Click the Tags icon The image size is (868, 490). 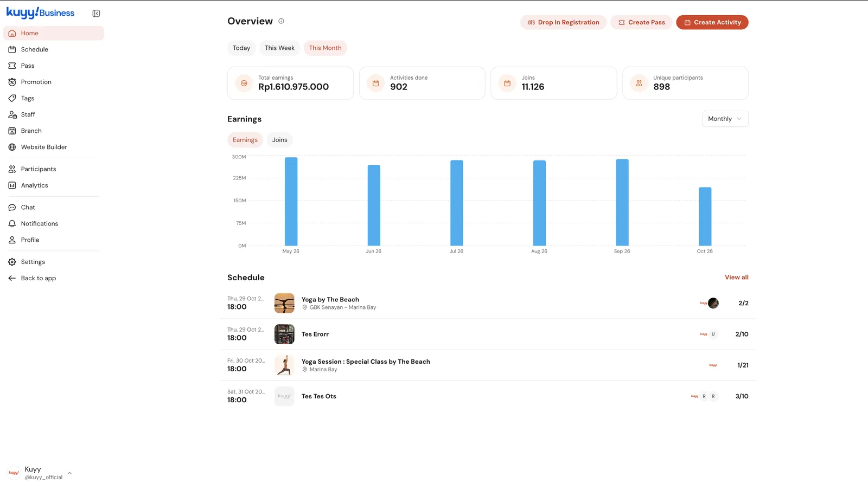click(x=12, y=98)
